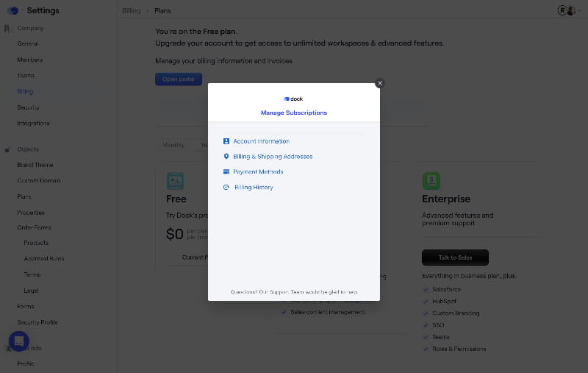Open Teams settings page

[x=26, y=76]
